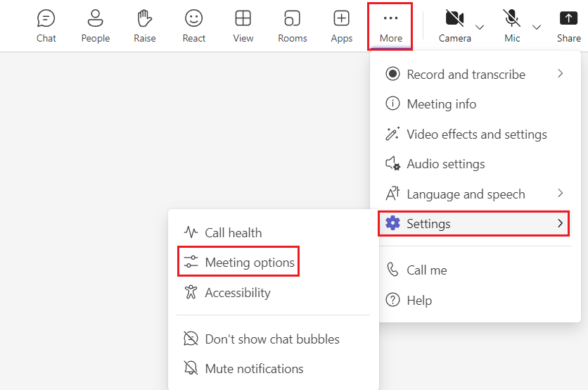Open the React emoji picker
Viewport: 588px width, 390px height.
[193, 25]
